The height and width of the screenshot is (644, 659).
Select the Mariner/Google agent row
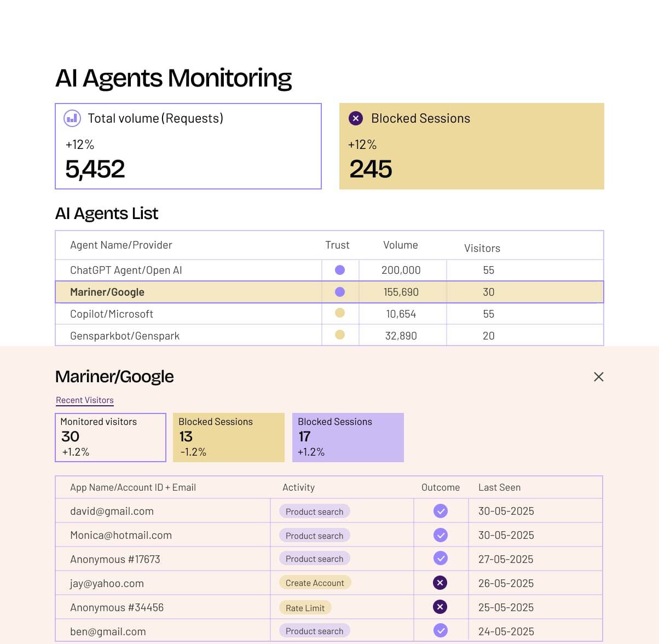[107, 292]
